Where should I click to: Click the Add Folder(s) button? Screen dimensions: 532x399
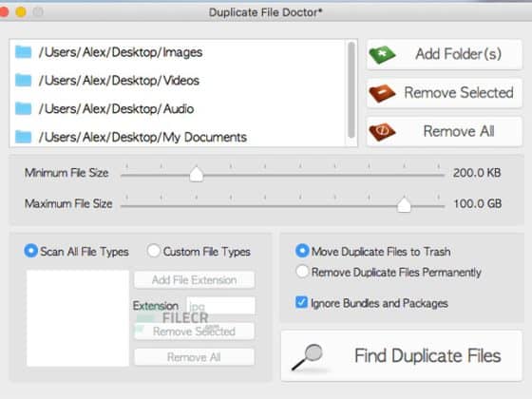click(445, 55)
